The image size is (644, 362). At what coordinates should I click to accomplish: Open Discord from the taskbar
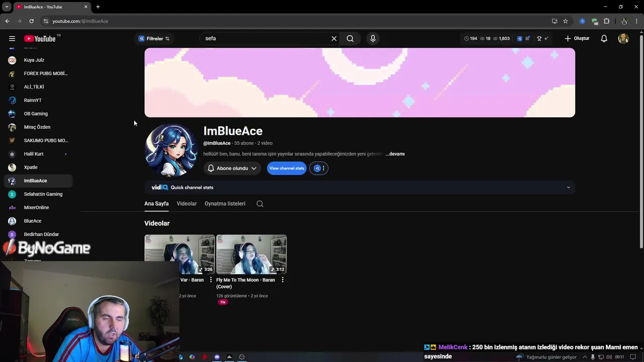[x=217, y=357]
